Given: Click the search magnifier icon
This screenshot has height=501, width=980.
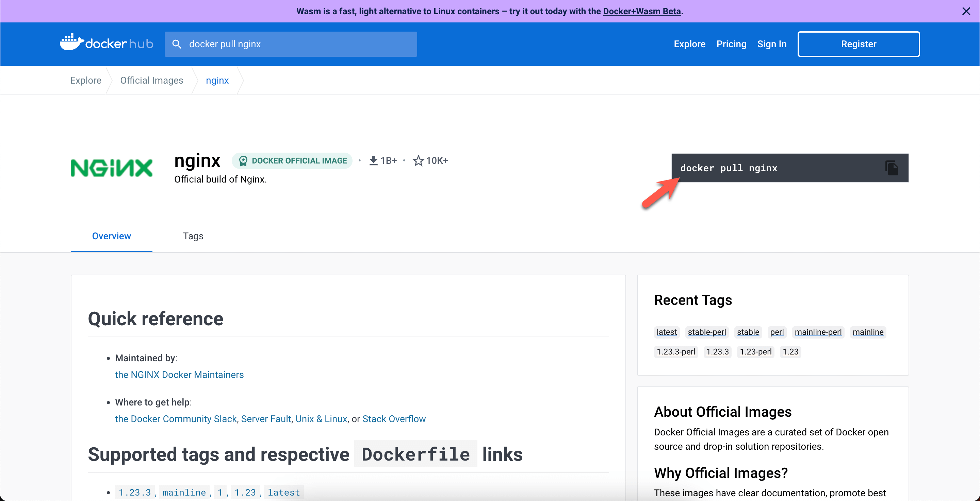Looking at the screenshot, I should (177, 44).
